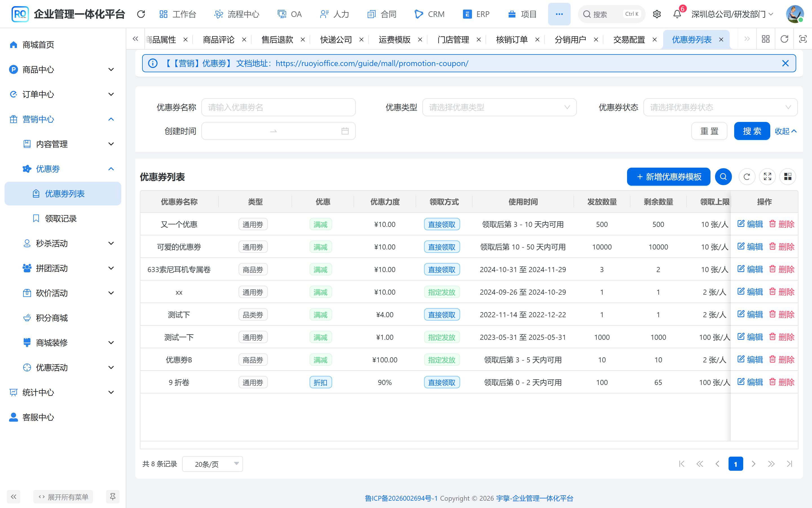Reload current tab using tab bar refresh icon

point(784,39)
